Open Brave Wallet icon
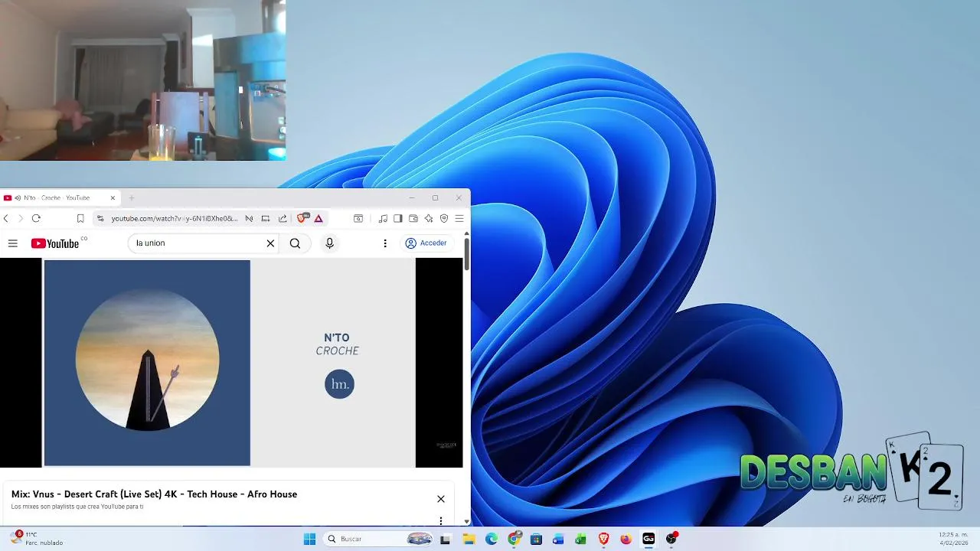This screenshot has width=980, height=551. (413, 218)
